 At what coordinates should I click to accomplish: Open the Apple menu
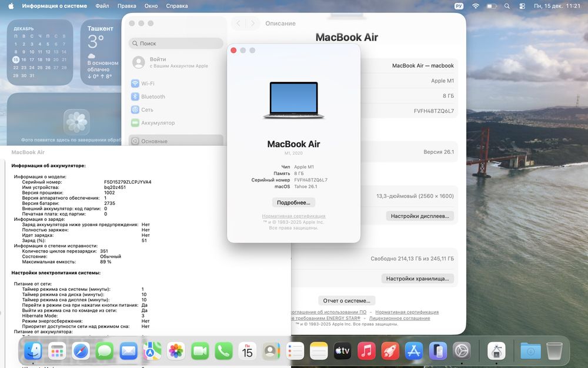click(x=11, y=6)
